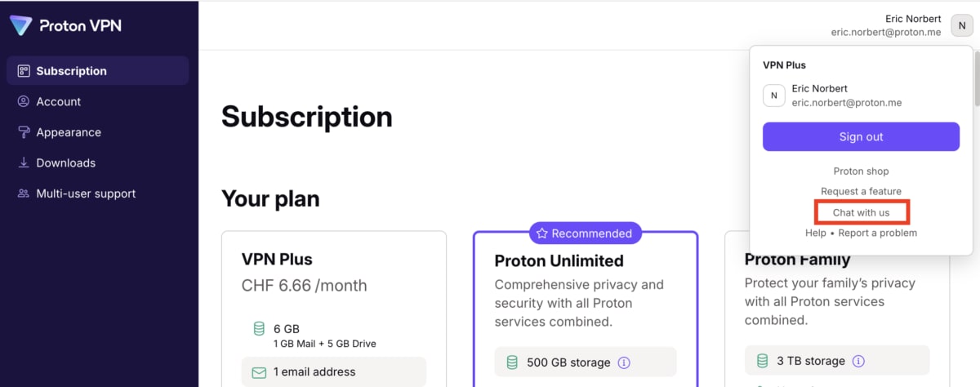The image size is (980, 387).
Task: Click the Appearance paint roller icon
Action: [24, 132]
